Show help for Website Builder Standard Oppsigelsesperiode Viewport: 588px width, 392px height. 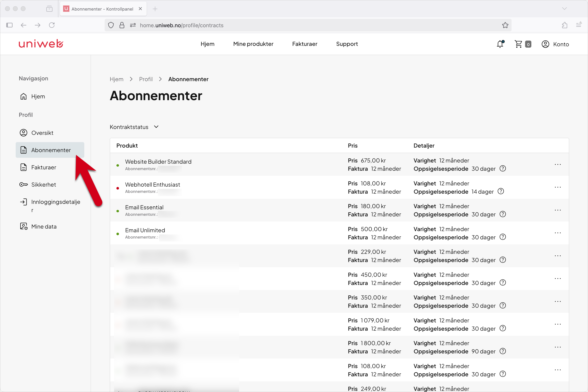click(x=503, y=169)
